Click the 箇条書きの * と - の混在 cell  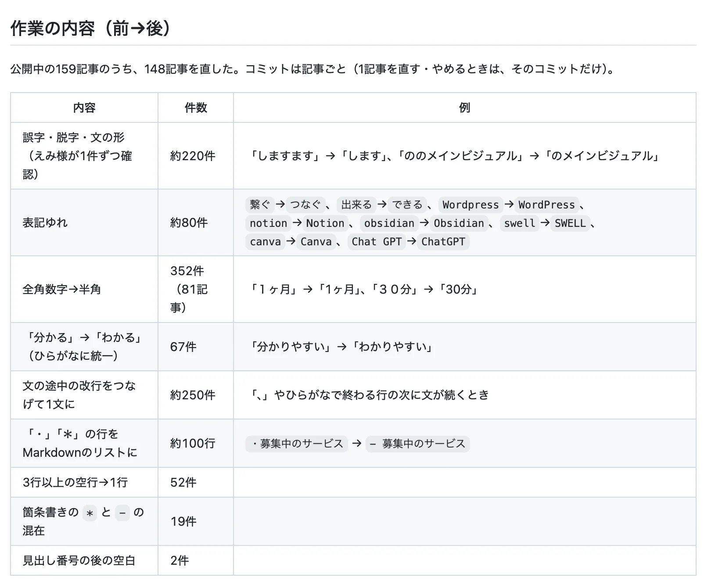[x=84, y=521]
